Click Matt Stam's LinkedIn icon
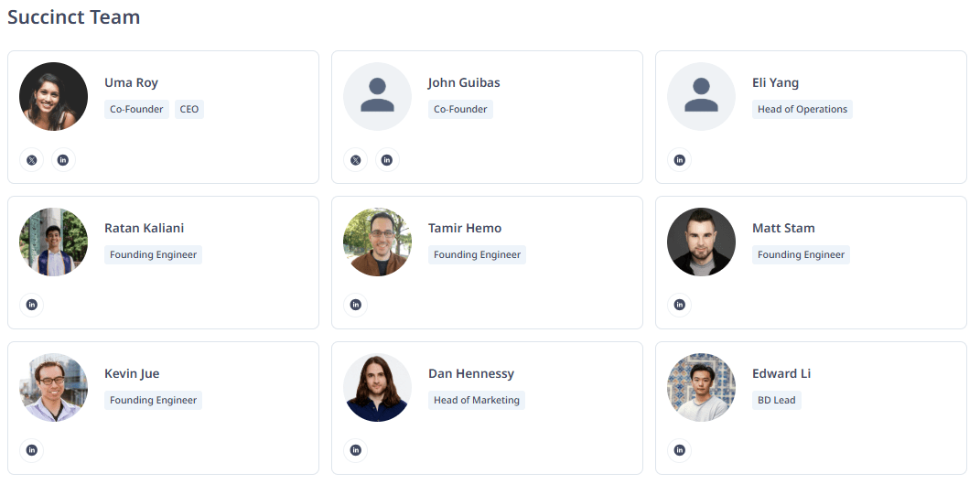 pos(679,305)
